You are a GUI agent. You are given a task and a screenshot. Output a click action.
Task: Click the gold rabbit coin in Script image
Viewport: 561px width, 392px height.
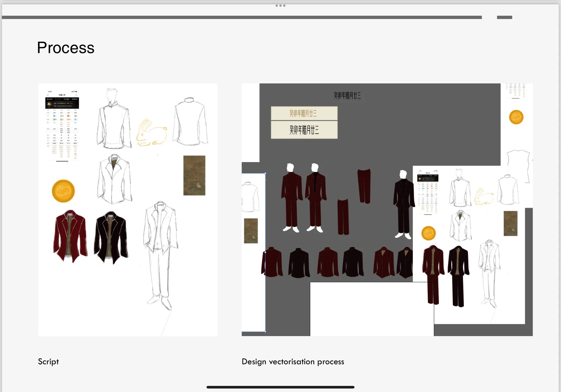point(63,191)
